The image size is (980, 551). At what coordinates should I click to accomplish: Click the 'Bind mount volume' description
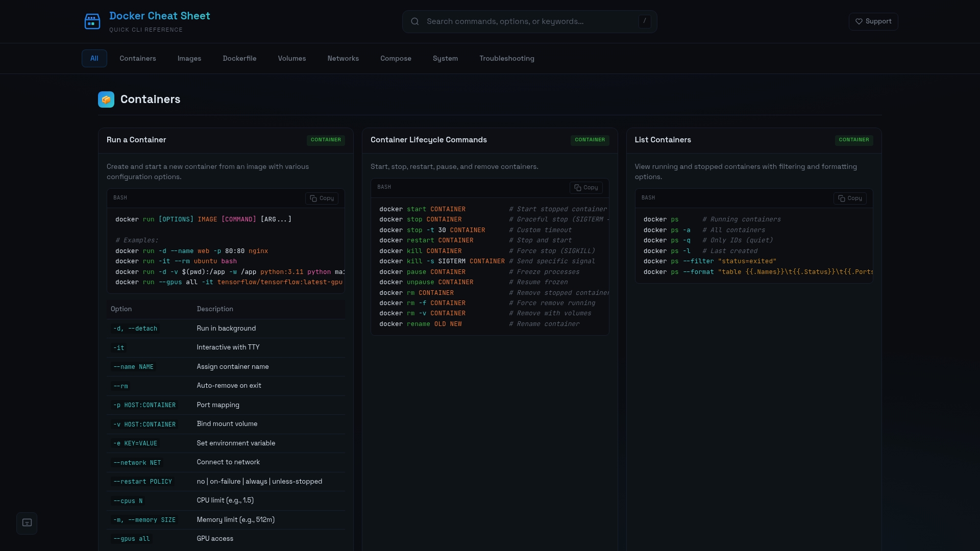[227, 424]
